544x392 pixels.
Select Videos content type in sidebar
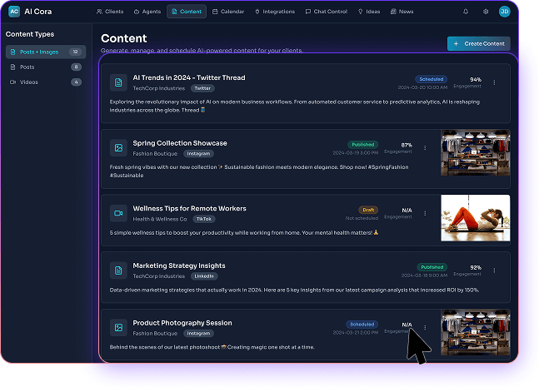click(x=46, y=82)
